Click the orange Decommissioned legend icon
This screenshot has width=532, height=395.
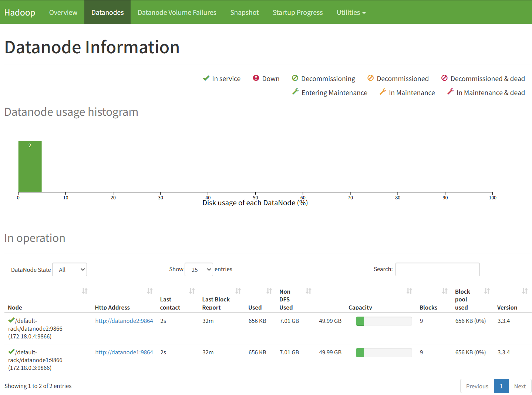(370, 78)
